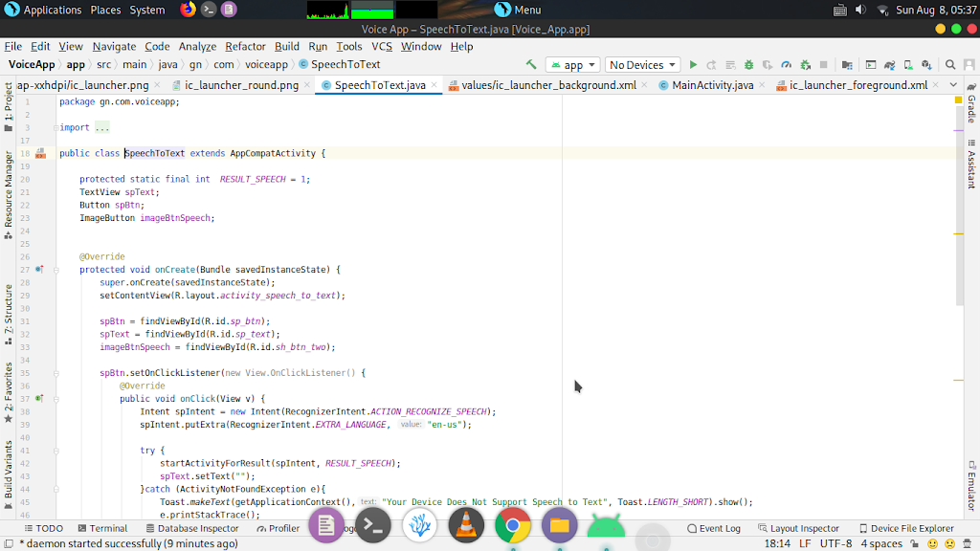Open the Emulator side panel
This screenshot has height=551, width=980.
click(971, 485)
